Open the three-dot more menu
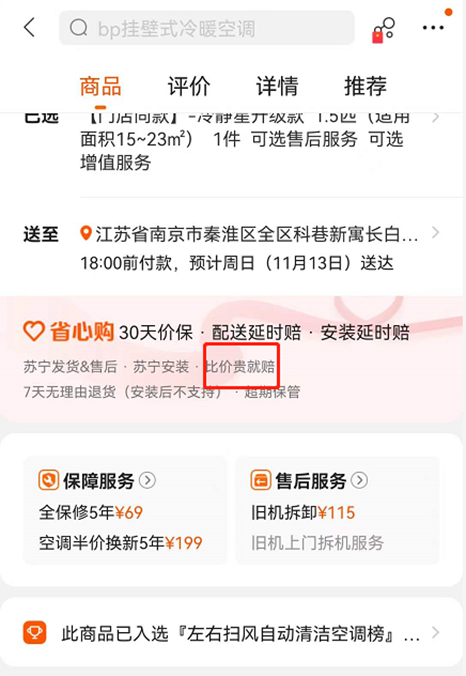466x676 pixels. 433,28
